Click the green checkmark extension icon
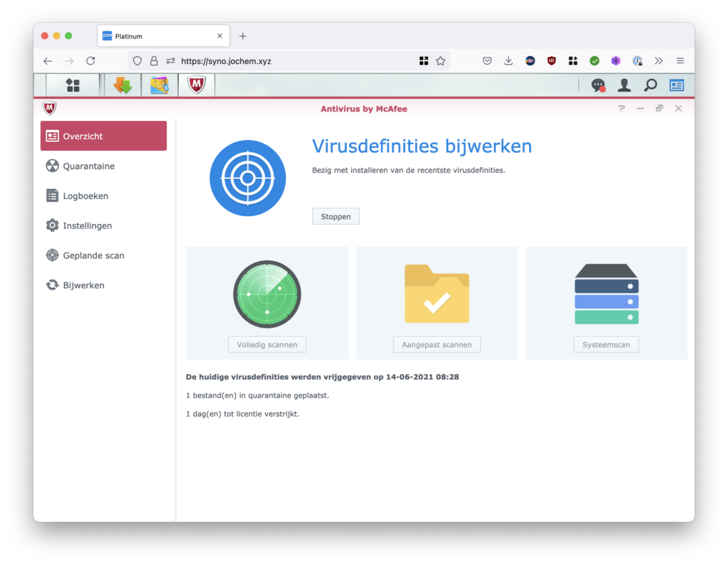The width and height of the screenshot is (728, 566). point(594,61)
